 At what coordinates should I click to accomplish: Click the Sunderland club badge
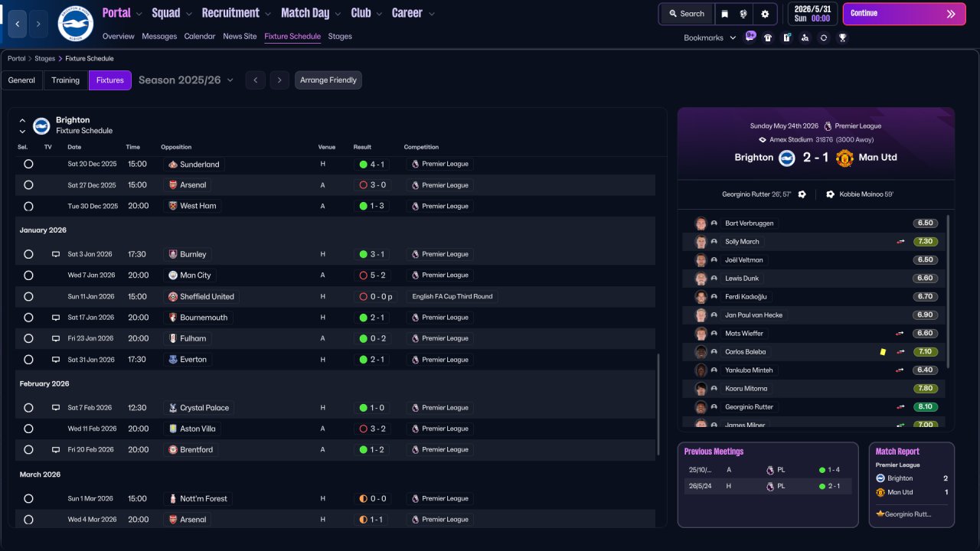[x=173, y=165]
